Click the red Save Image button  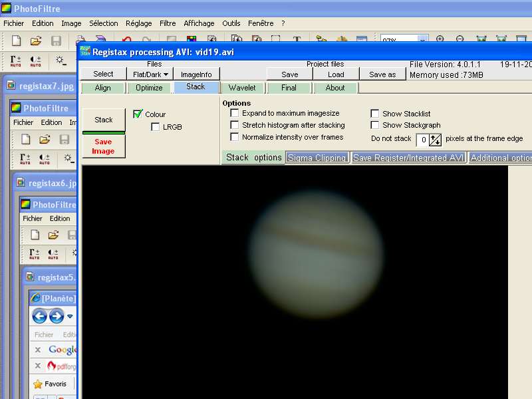pyautogui.click(x=103, y=146)
